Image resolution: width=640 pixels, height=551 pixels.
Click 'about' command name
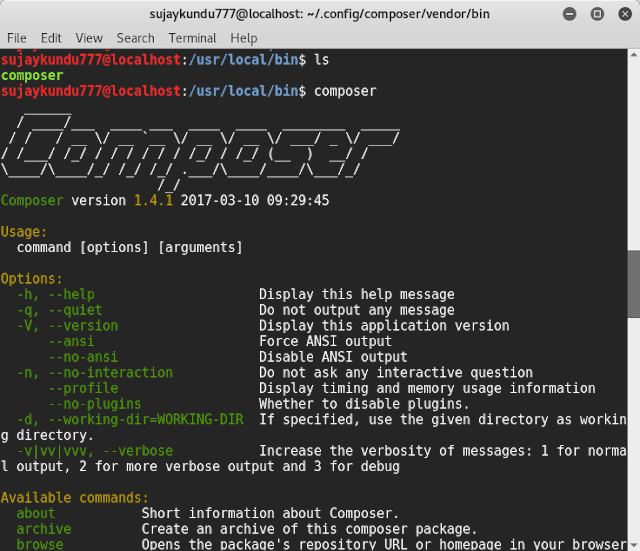click(36, 513)
